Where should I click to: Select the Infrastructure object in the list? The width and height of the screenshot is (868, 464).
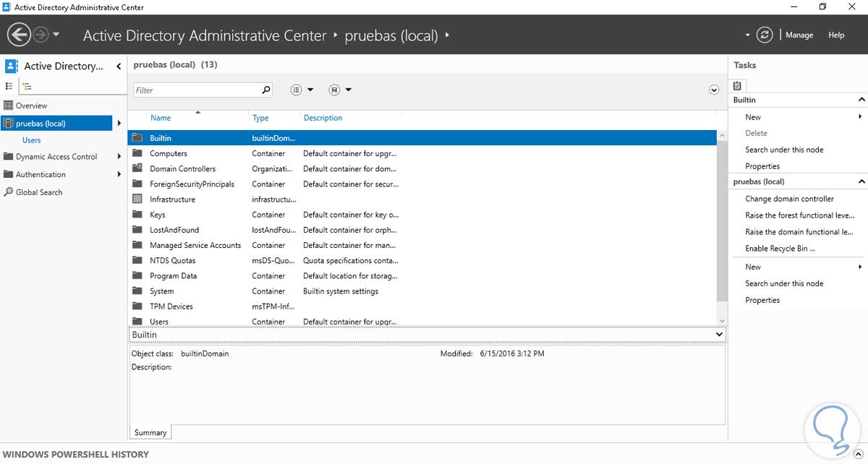pos(172,199)
